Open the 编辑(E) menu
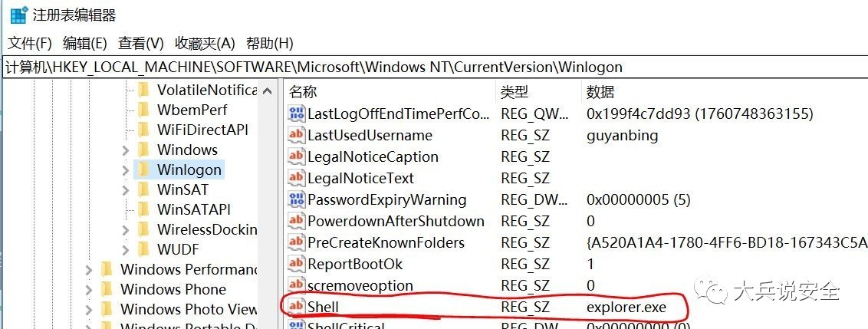The height and width of the screenshot is (329, 868). pos(84,43)
